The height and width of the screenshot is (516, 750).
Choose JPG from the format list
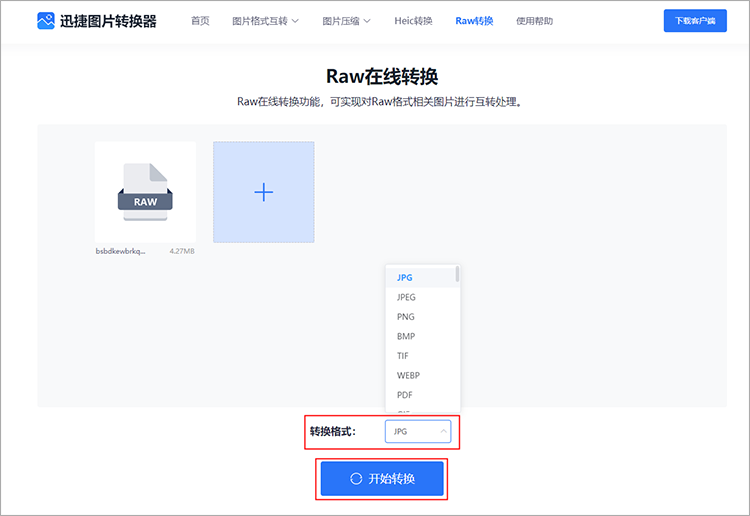coord(421,277)
